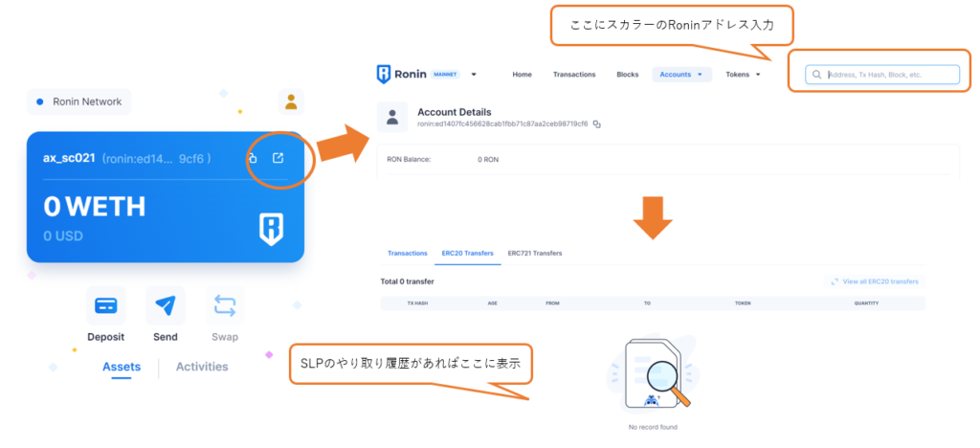Viewport: 980px width, 448px height.
Task: Open wallet in explorer via external link icon
Action: tap(278, 159)
